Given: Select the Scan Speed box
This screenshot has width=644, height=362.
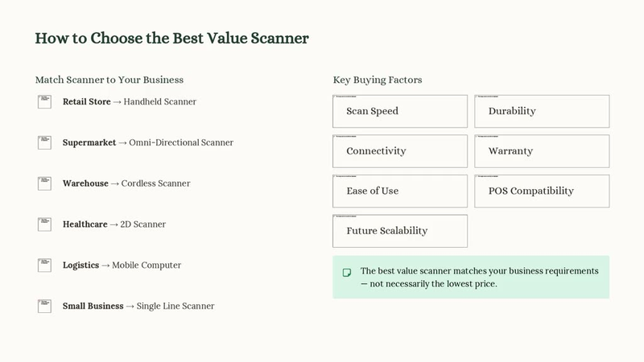Looking at the screenshot, I should [400, 111].
